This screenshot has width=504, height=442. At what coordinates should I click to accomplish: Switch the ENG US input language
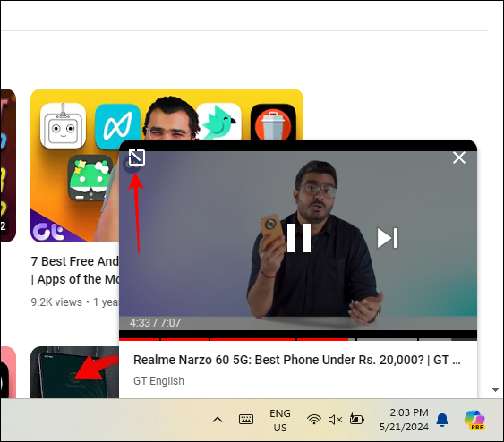click(x=280, y=421)
